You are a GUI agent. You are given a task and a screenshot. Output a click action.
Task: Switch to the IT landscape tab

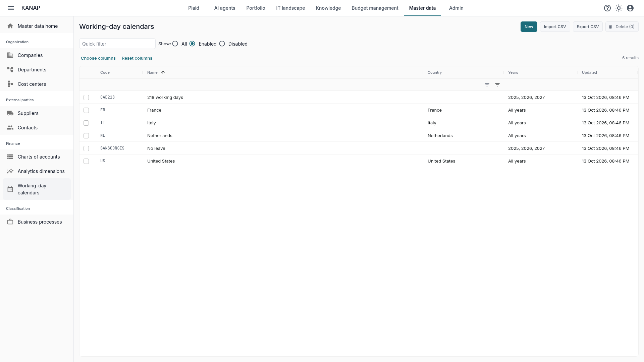[290, 8]
